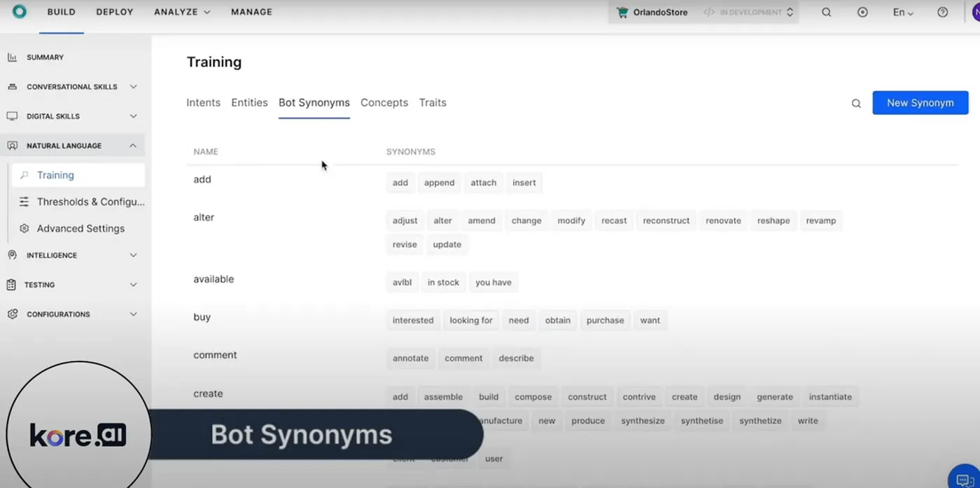Click the 'insert' synonym chip
This screenshot has height=488, width=980.
pyautogui.click(x=524, y=183)
